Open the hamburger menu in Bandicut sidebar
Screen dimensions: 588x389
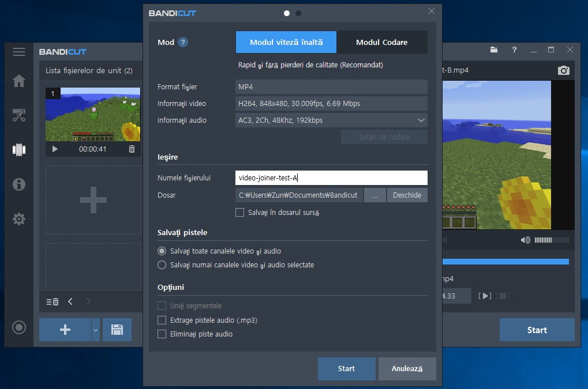coord(18,52)
